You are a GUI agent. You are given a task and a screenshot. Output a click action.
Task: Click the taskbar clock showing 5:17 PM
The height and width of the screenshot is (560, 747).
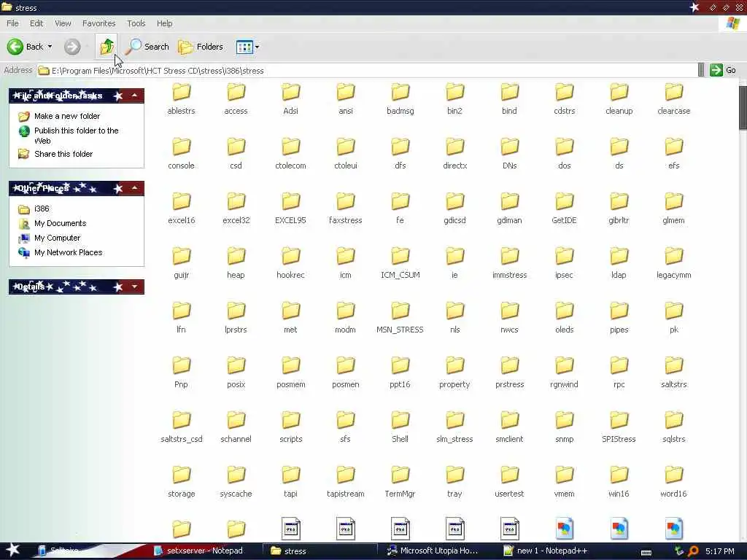click(719, 551)
